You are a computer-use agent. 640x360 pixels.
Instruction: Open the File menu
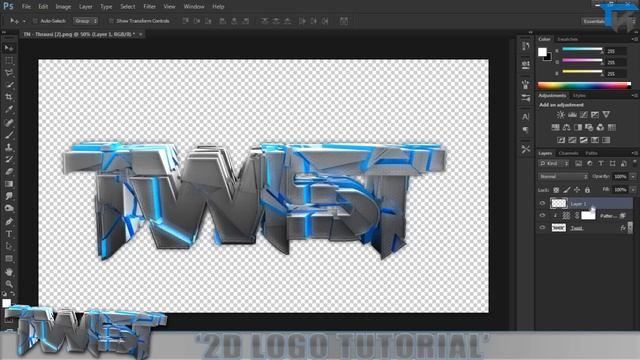[26, 7]
